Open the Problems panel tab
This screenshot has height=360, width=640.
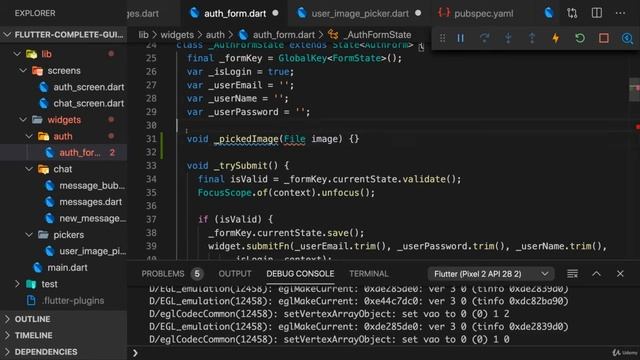click(163, 274)
